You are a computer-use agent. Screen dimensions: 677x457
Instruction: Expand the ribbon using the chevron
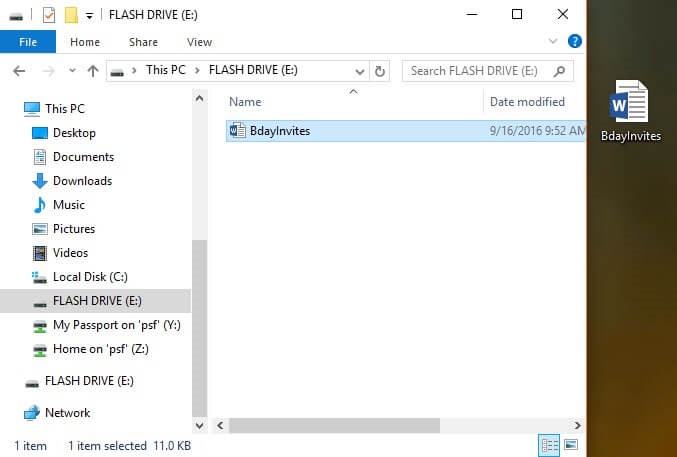(555, 42)
